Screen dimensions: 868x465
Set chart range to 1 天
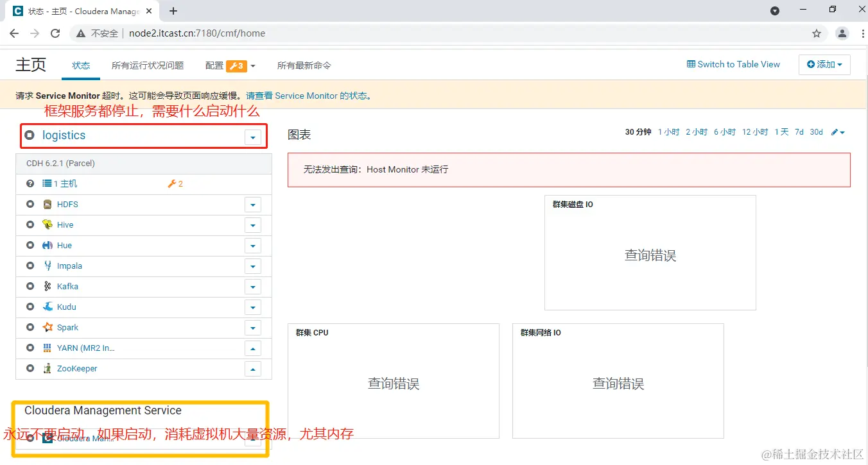[781, 132]
